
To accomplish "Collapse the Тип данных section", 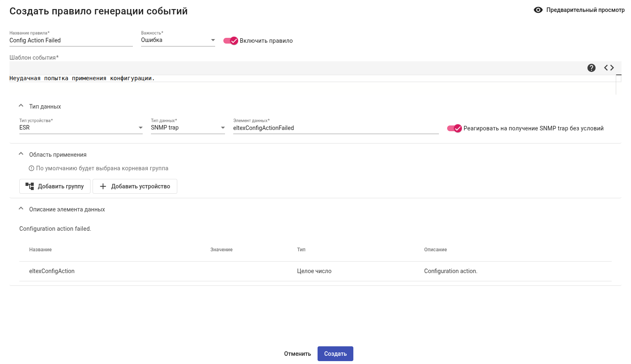I will click(x=21, y=106).
